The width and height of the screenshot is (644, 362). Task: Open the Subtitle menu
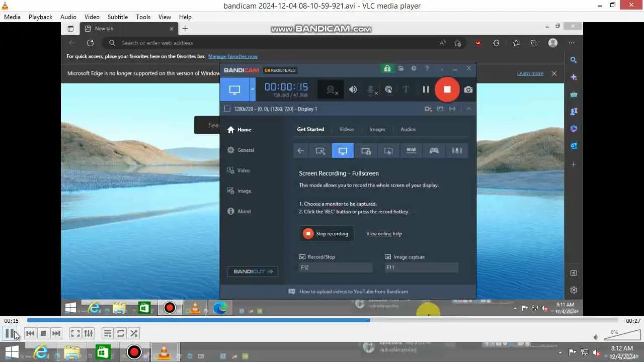[x=118, y=17]
